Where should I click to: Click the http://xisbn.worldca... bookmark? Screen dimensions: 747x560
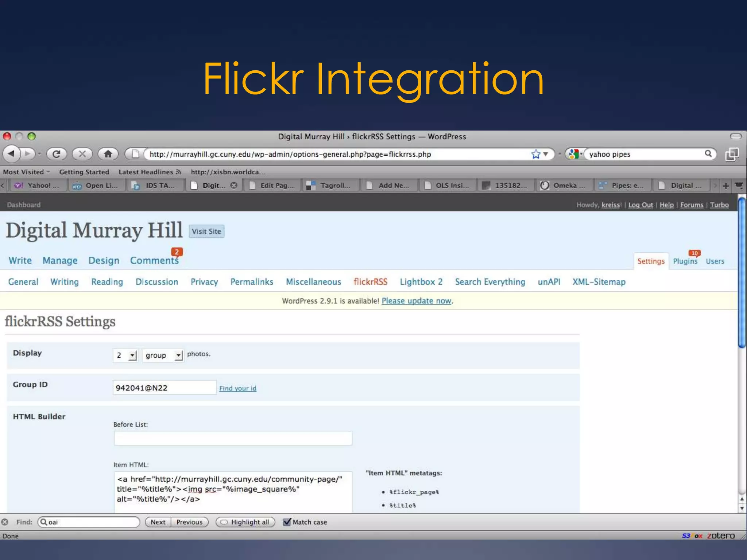[x=228, y=172]
